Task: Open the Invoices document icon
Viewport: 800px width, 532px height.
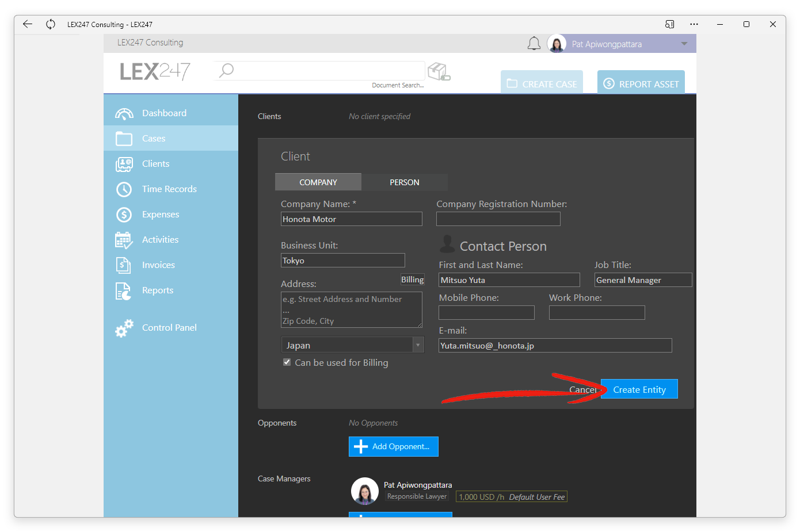Action: (x=123, y=265)
